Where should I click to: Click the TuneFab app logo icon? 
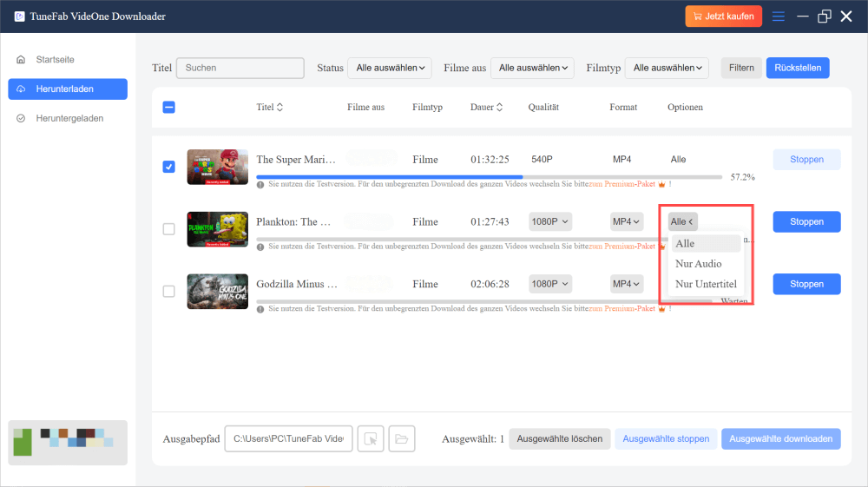tap(19, 16)
